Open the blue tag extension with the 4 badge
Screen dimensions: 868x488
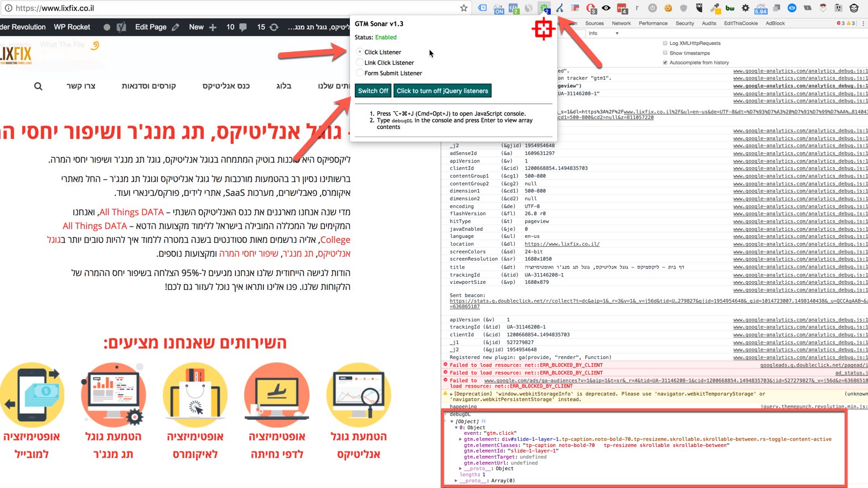[x=482, y=8]
